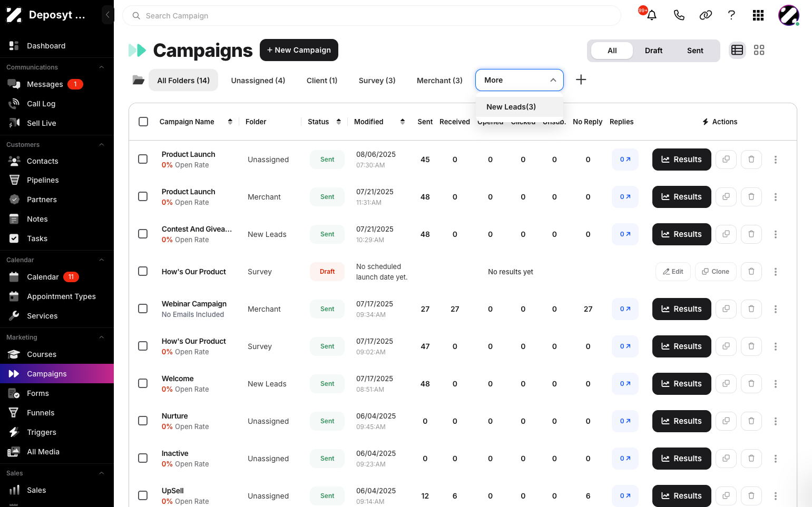Select the UpSell campaign checkbox
Screen dimensions: 812x507
click(x=143, y=495)
